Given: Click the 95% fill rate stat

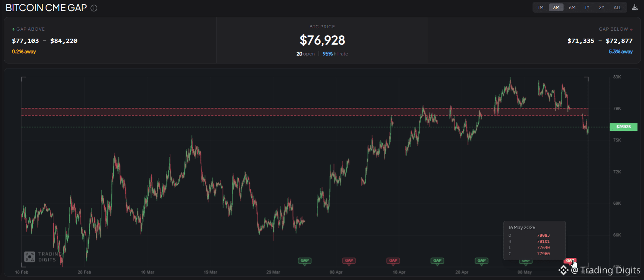Looking at the screenshot, I should (335, 54).
